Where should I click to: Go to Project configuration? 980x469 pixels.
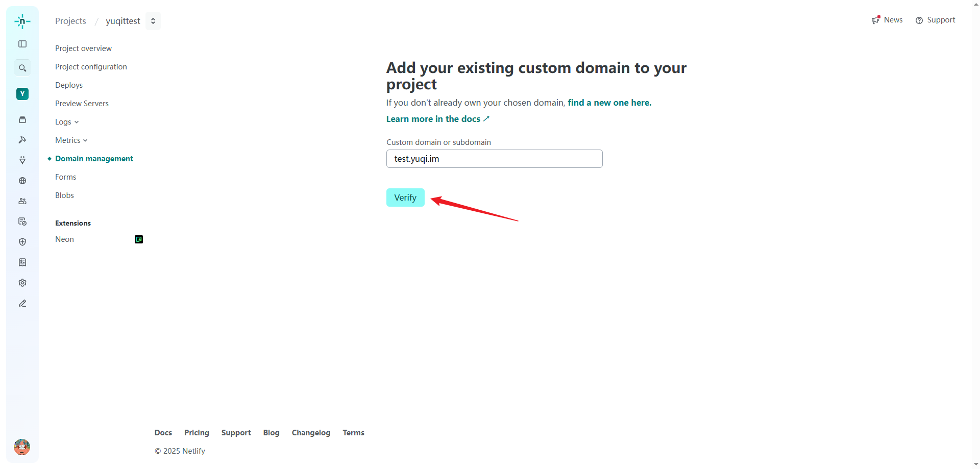[x=91, y=67]
